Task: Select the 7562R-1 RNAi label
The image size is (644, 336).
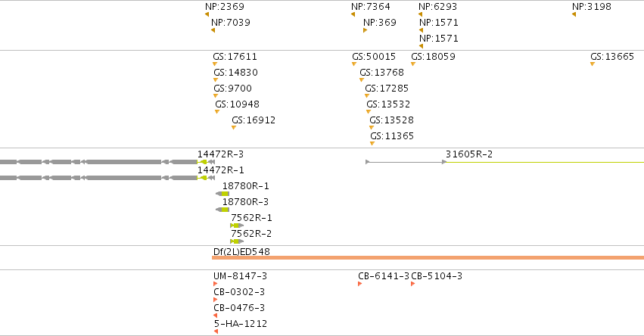Action: (x=251, y=218)
